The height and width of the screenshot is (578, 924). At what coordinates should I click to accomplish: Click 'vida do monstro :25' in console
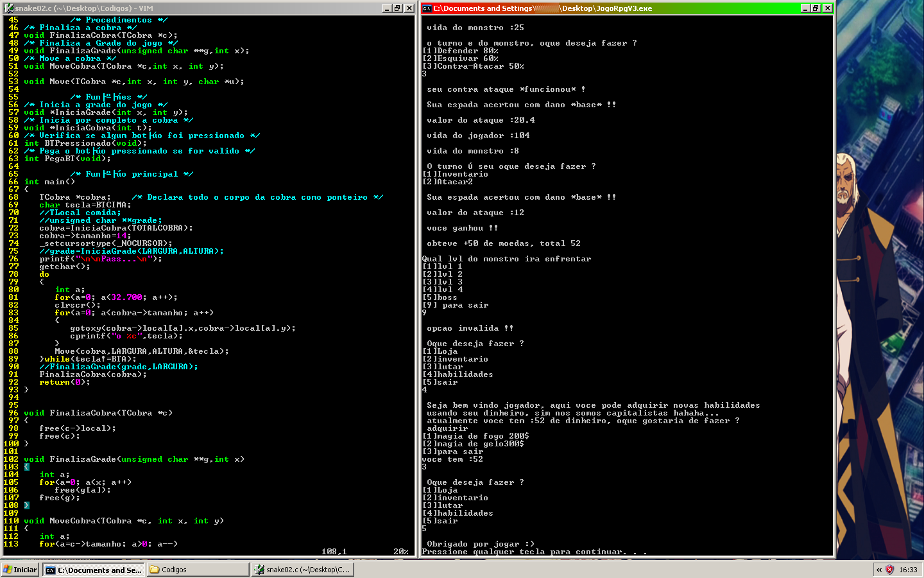(x=475, y=28)
